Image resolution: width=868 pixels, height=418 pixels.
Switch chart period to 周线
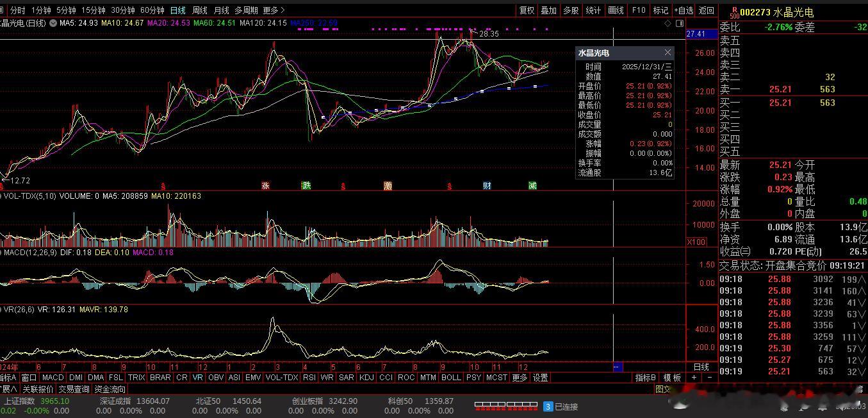coord(200,10)
